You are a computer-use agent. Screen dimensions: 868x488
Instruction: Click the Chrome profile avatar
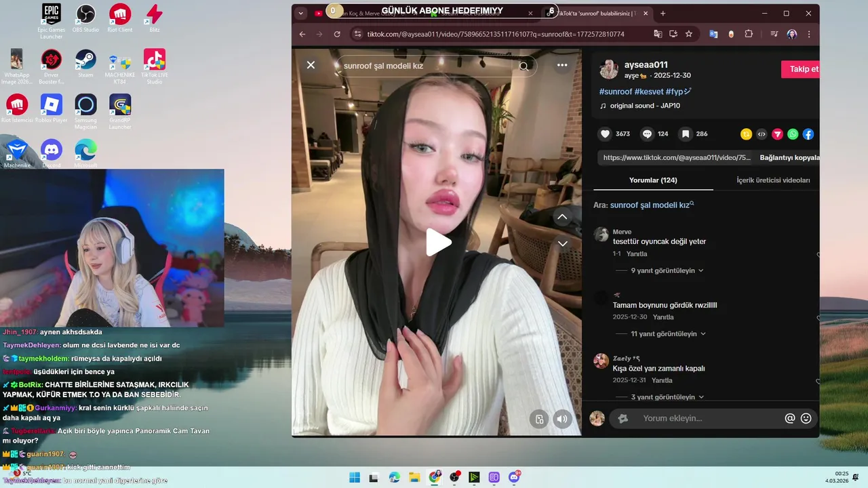(791, 34)
